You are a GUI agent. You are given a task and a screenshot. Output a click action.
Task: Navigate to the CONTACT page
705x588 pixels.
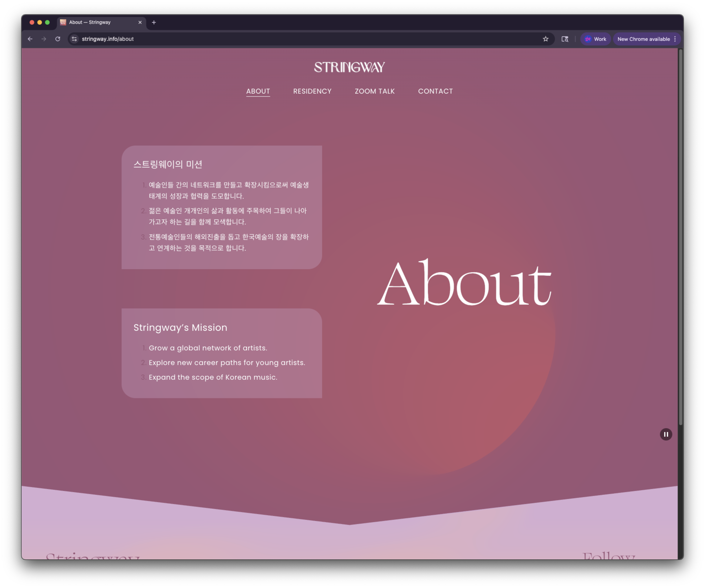tap(435, 91)
